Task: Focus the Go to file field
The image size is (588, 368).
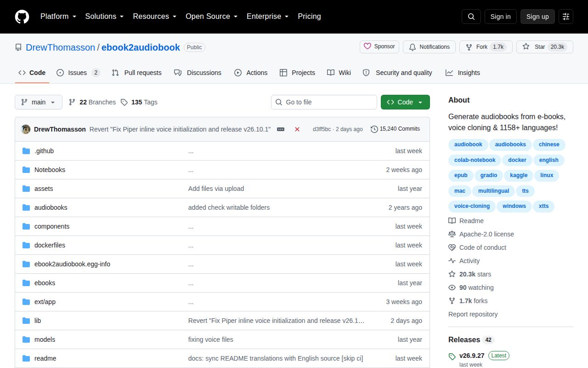Action: (324, 102)
